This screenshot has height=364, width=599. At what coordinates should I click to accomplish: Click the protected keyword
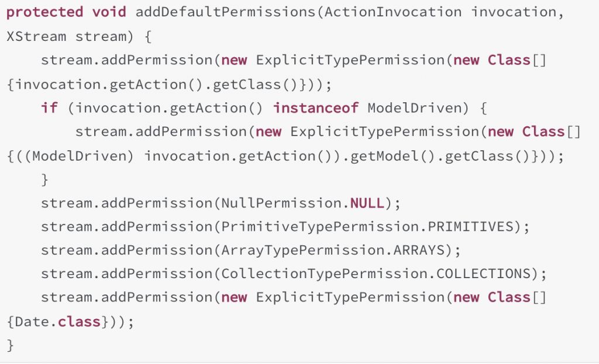[x=44, y=12]
